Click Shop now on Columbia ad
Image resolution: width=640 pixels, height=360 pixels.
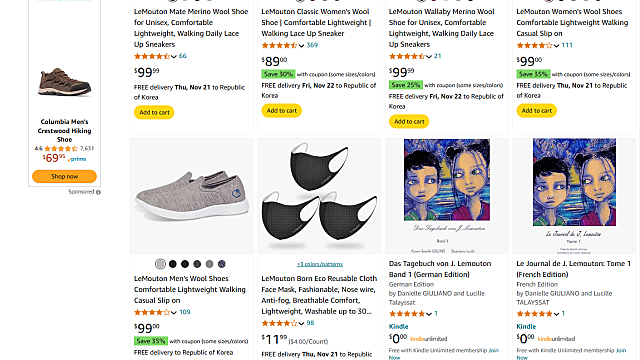(64, 176)
